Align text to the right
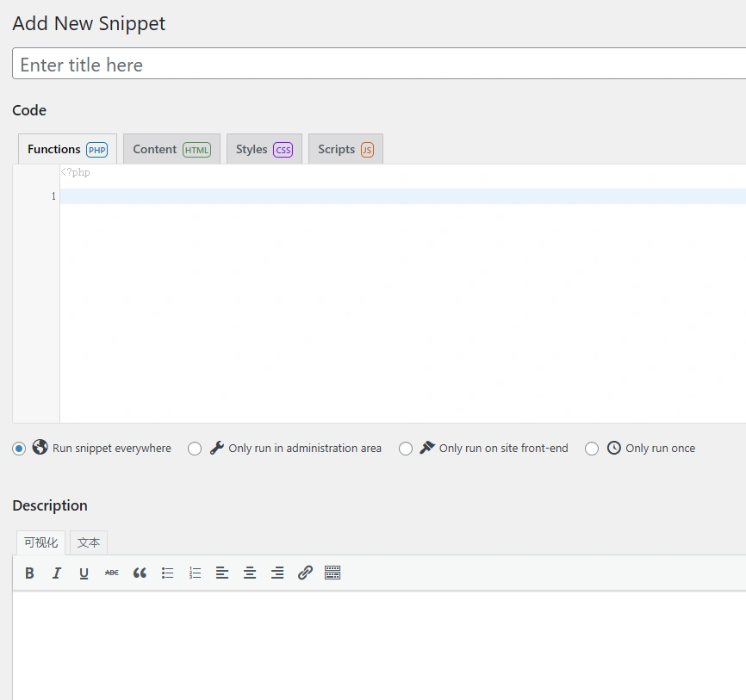 (x=277, y=573)
